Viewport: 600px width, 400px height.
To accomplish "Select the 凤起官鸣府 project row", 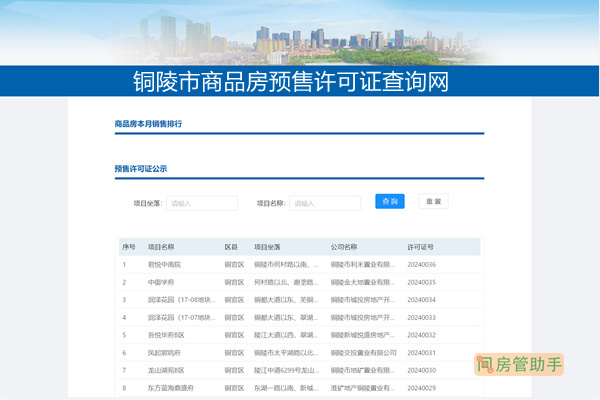I will point(165,352).
